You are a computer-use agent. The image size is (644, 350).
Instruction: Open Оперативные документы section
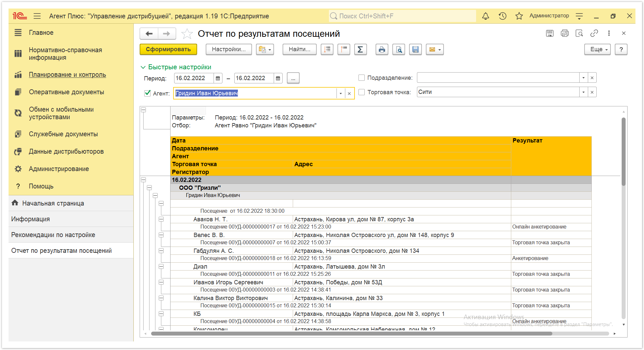tap(71, 92)
